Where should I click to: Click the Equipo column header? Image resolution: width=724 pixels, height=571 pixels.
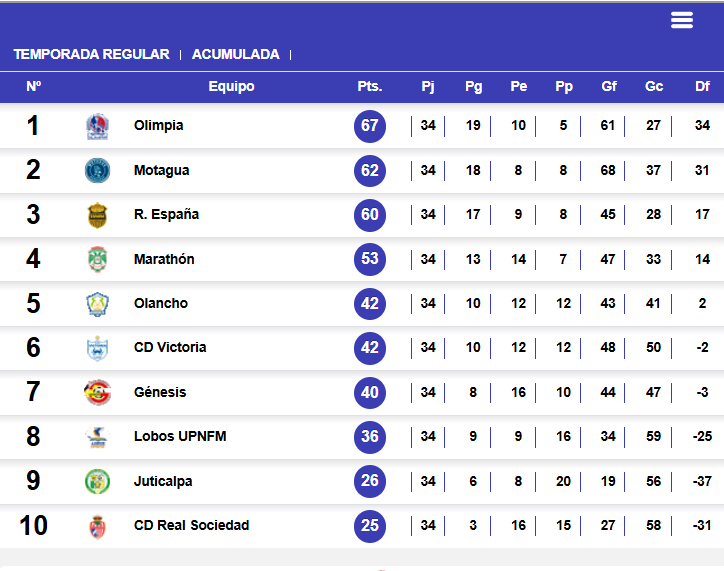[x=231, y=86]
